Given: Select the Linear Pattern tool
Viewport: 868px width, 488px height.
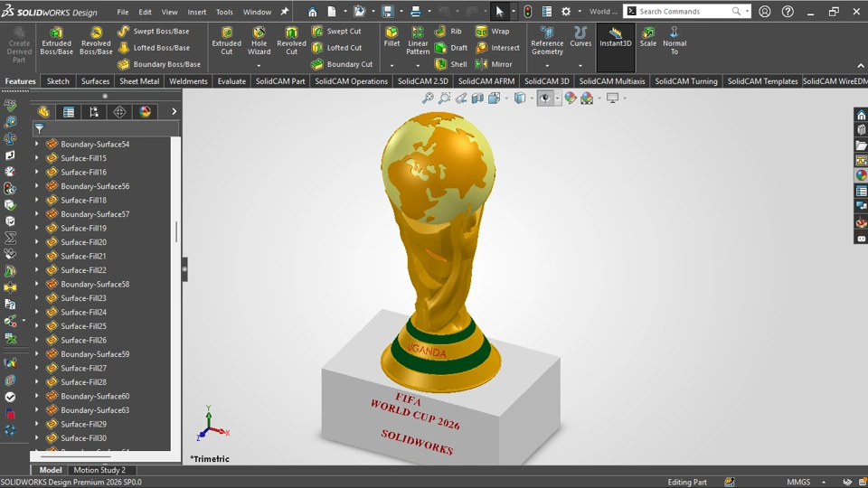Looking at the screenshot, I should coord(418,41).
